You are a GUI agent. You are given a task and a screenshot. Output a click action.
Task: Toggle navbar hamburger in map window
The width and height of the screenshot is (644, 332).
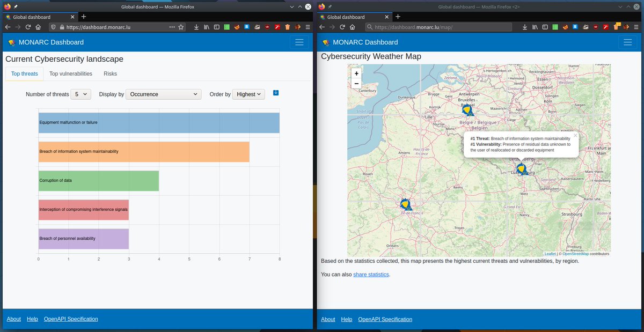click(x=625, y=42)
